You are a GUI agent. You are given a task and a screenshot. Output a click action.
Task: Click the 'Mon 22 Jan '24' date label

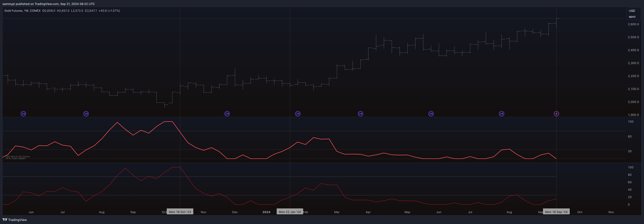[290, 212]
